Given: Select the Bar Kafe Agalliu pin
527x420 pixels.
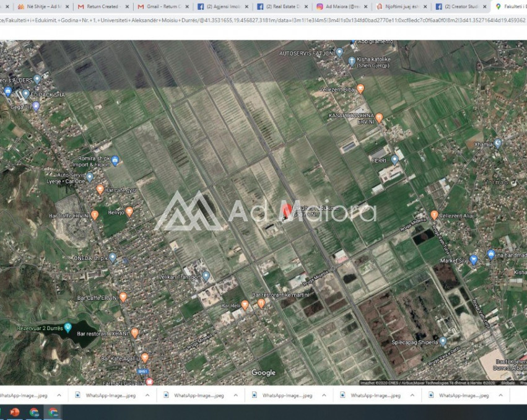Looking at the screenshot, I should pyautogui.click(x=145, y=357).
